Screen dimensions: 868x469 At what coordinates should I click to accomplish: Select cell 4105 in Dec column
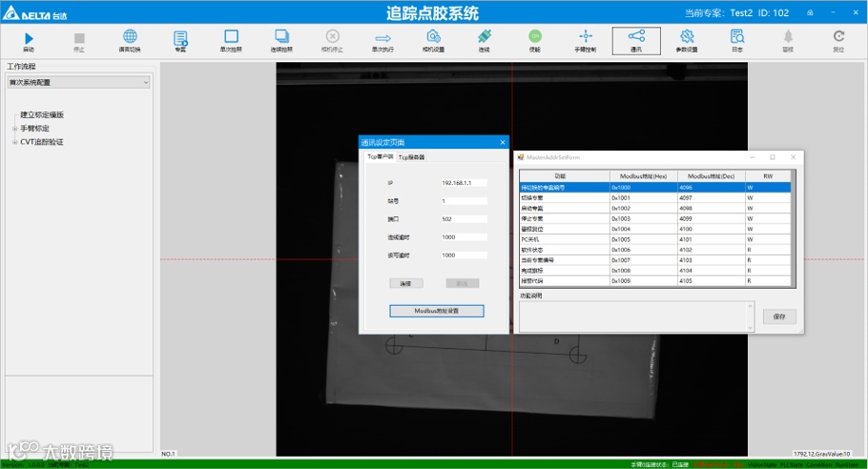click(712, 281)
